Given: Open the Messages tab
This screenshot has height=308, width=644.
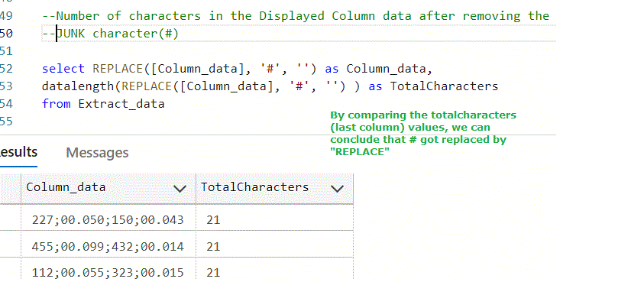Looking at the screenshot, I should tap(97, 153).
